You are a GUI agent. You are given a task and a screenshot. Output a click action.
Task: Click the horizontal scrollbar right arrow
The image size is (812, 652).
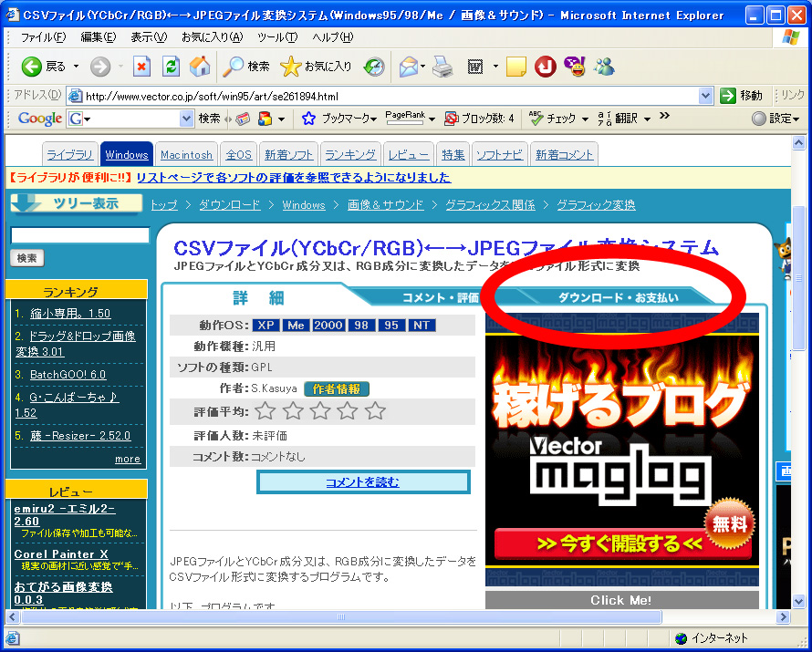(x=783, y=616)
